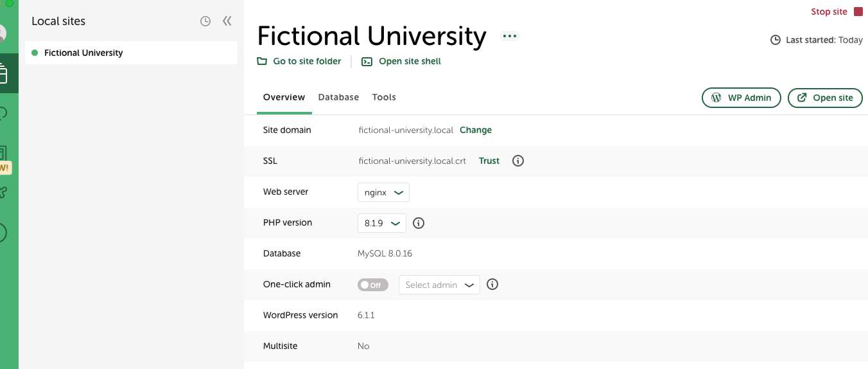Viewport: 868px width, 369px height.
Task: Click Stop site
Action: (837, 12)
